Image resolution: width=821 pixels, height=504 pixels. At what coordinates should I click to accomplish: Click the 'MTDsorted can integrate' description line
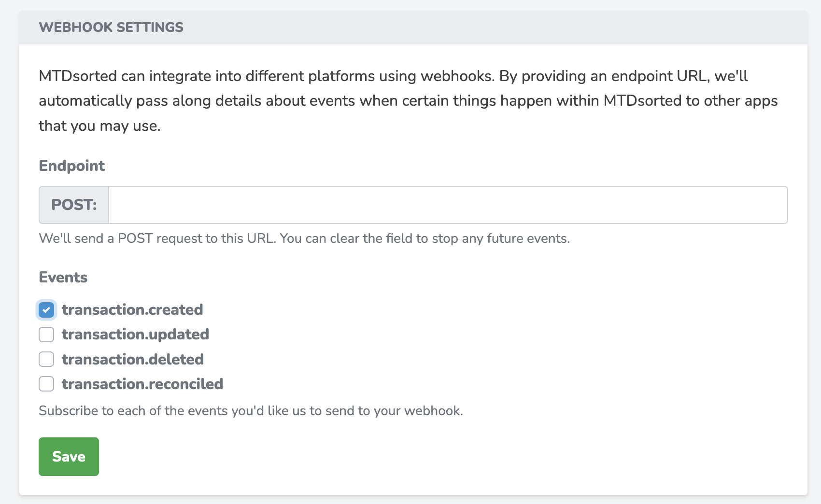pyautogui.click(x=393, y=76)
